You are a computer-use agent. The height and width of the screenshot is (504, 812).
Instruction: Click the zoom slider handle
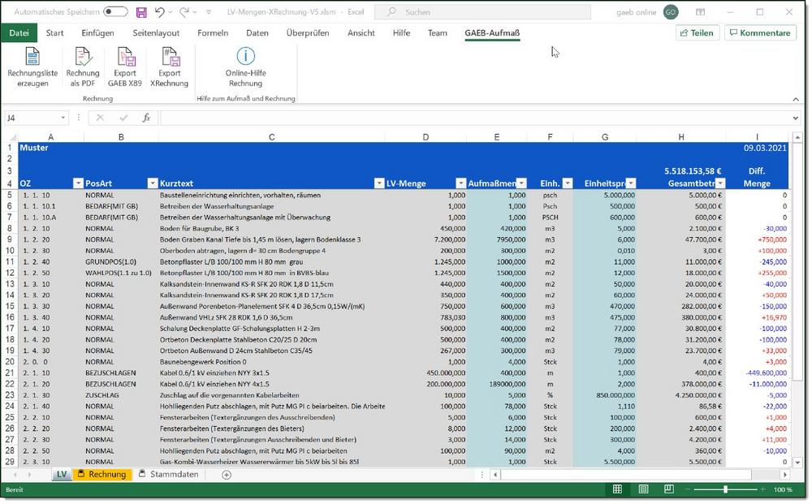click(725, 489)
